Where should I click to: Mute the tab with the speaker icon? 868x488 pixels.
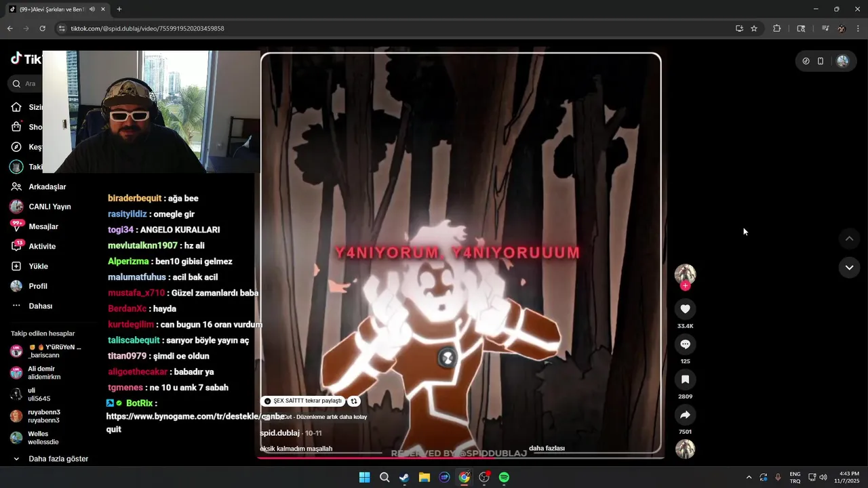(92, 9)
